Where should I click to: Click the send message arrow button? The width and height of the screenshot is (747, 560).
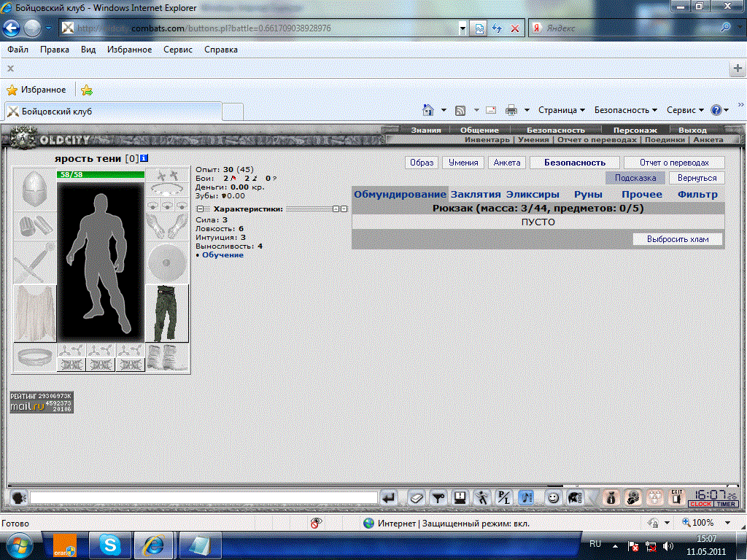(389, 498)
